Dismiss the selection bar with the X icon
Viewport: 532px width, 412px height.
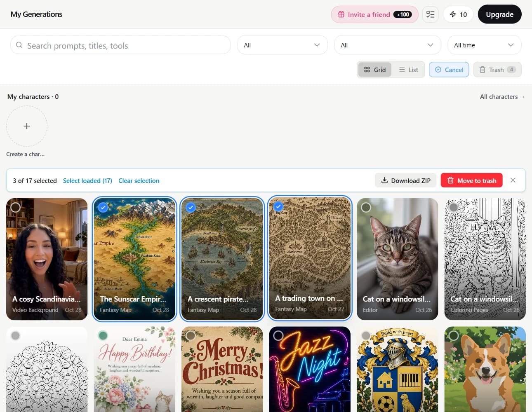513,180
